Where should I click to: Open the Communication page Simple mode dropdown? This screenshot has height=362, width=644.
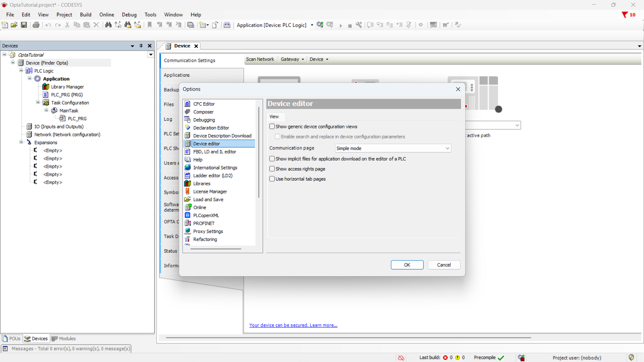[x=393, y=148]
